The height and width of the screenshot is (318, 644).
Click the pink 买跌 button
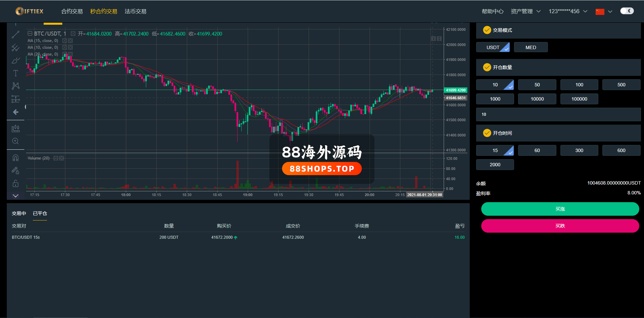coord(560,226)
